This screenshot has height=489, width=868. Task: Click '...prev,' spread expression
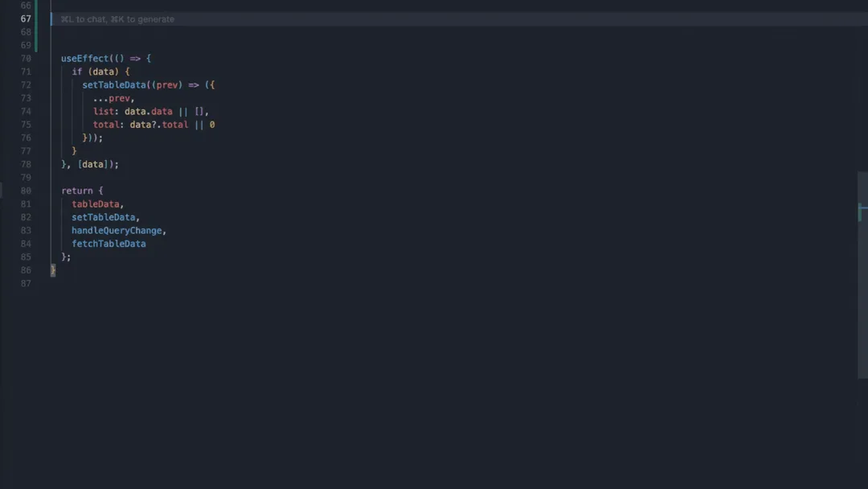pos(113,99)
